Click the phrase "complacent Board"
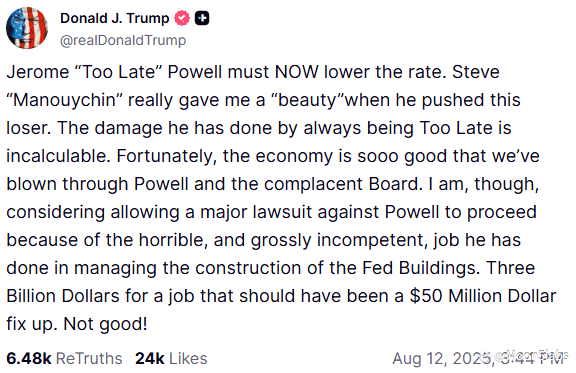The width and height of the screenshot is (576, 373). [x=343, y=184]
